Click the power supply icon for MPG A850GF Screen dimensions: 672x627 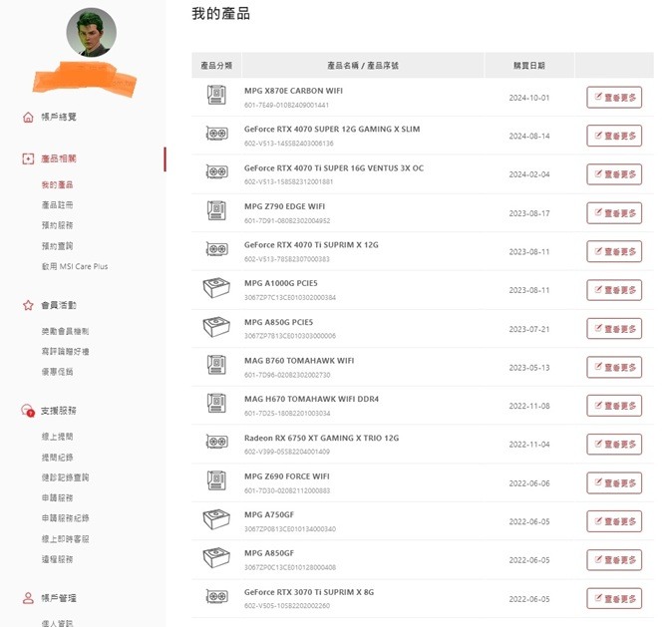(216, 557)
